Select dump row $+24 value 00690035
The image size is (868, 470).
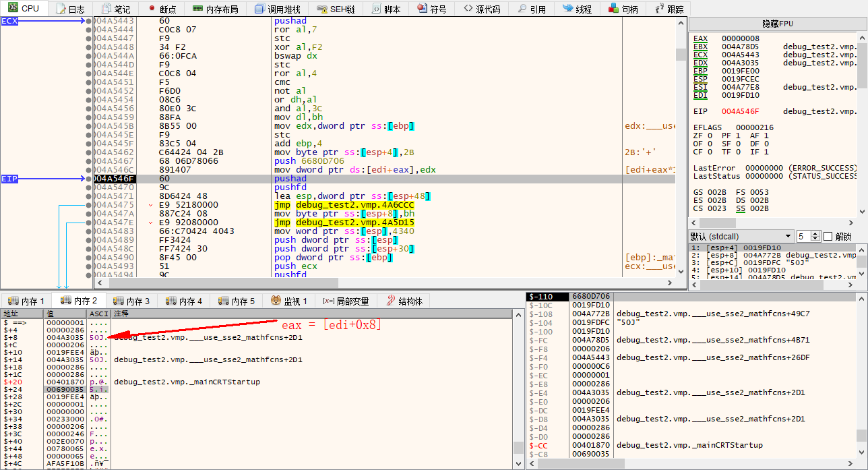coord(65,390)
